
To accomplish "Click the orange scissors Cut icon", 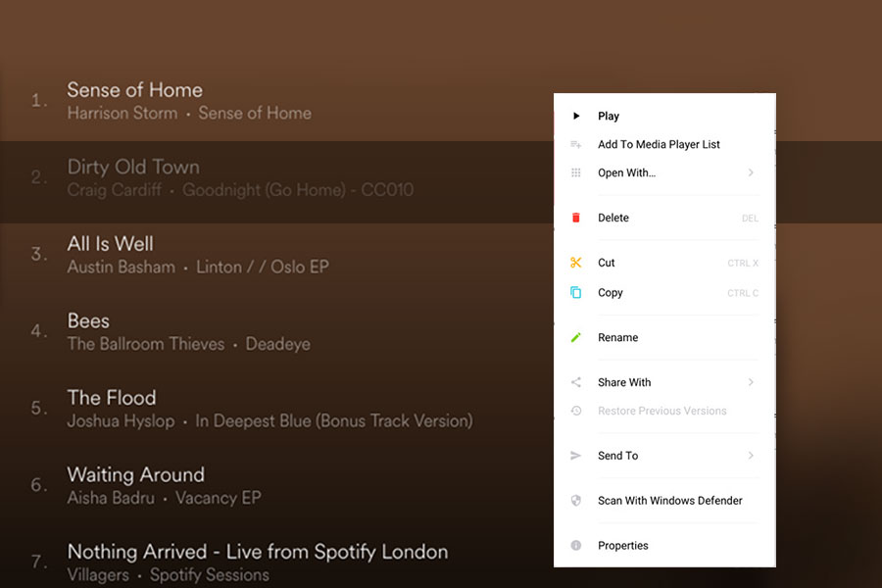I will 576,263.
